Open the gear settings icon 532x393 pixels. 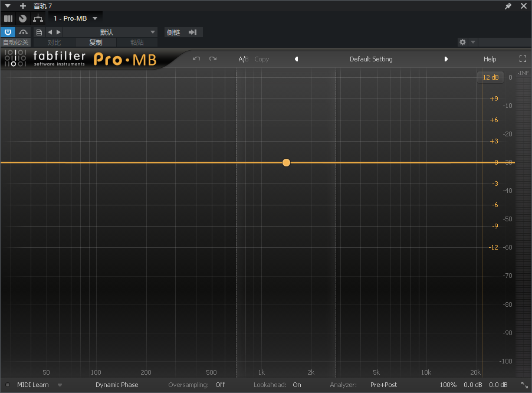point(462,42)
